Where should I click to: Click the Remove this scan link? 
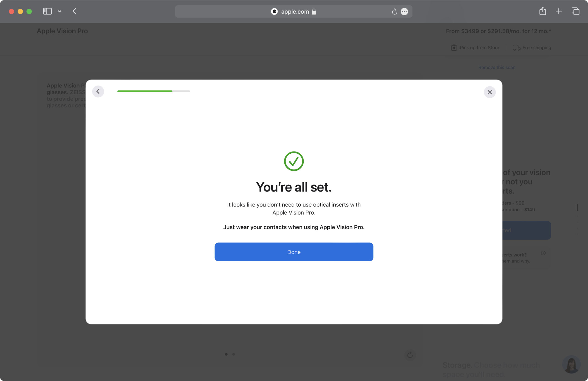497,68
